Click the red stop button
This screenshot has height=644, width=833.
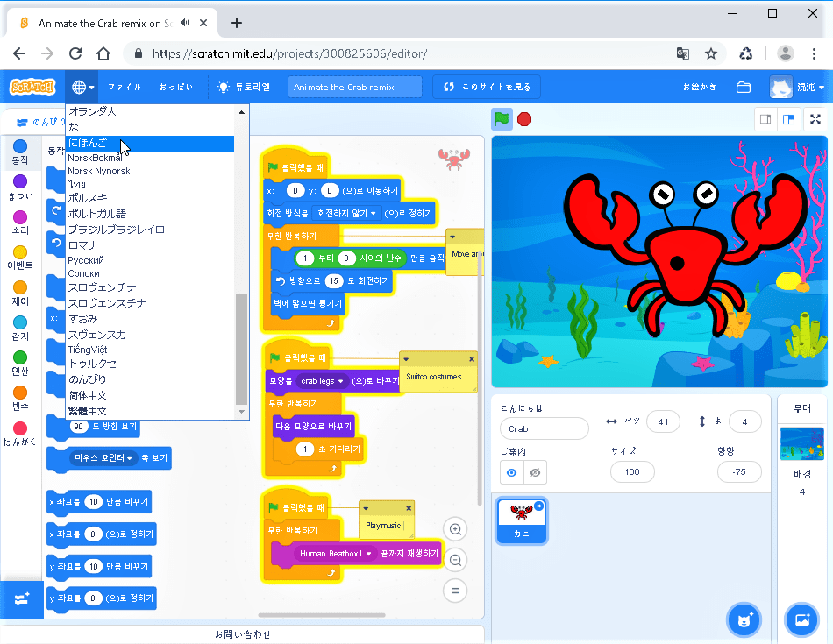coord(524,119)
